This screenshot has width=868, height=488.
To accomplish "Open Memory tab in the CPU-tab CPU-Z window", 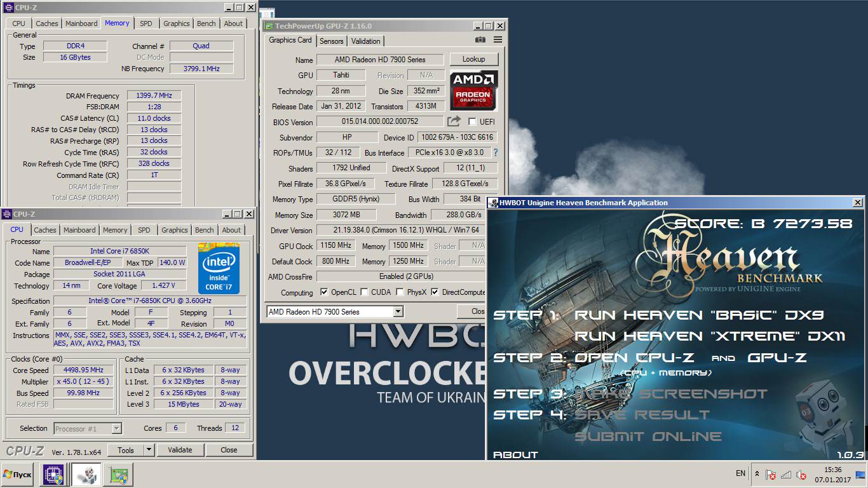I will pyautogui.click(x=115, y=230).
